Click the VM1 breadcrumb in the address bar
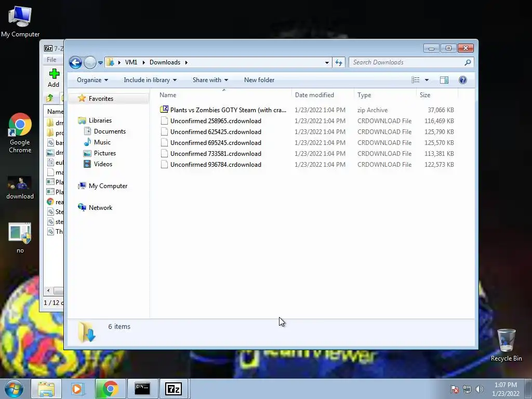 131,62
